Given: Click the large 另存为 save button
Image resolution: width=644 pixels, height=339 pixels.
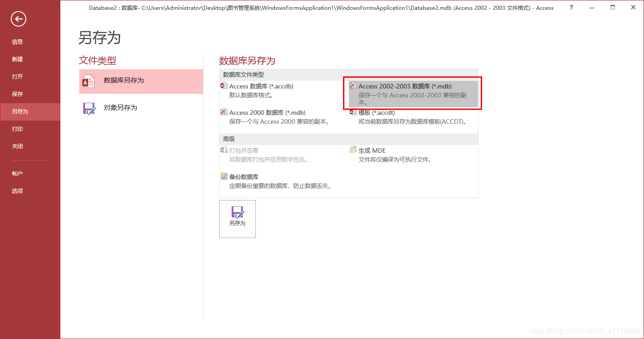Looking at the screenshot, I should pyautogui.click(x=237, y=218).
